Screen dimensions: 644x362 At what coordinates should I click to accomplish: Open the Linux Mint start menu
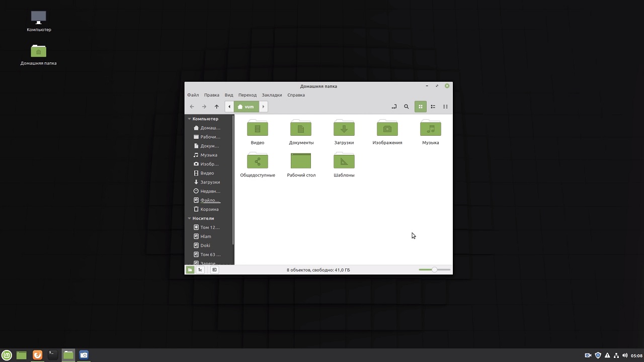7,355
